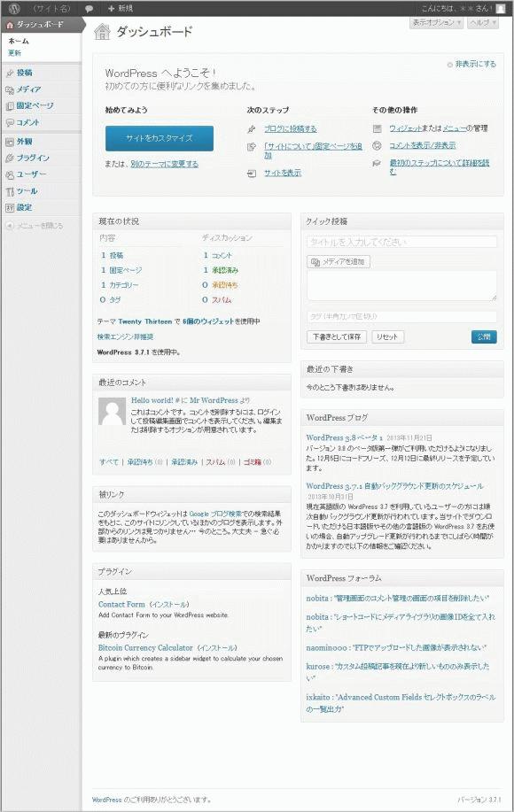Open the プラグイン sidebar menu icon

(10, 158)
